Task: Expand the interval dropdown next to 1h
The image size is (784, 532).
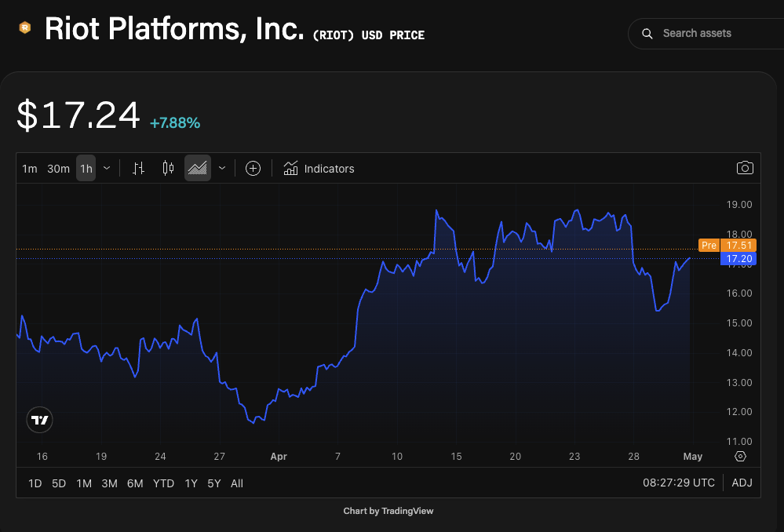Action: point(107,169)
